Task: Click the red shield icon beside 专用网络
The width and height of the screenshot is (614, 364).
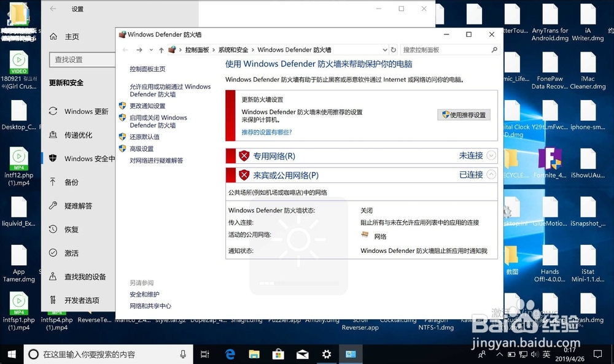Action: point(244,156)
